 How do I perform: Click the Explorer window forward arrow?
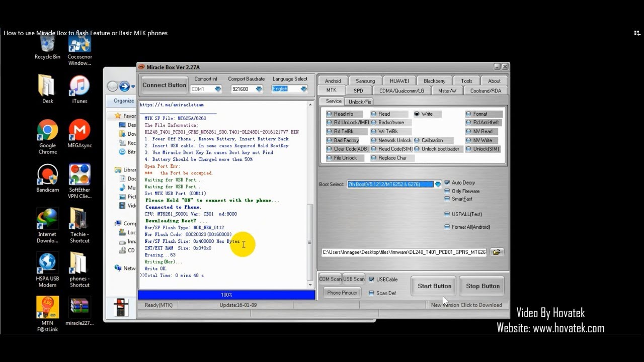click(124, 86)
